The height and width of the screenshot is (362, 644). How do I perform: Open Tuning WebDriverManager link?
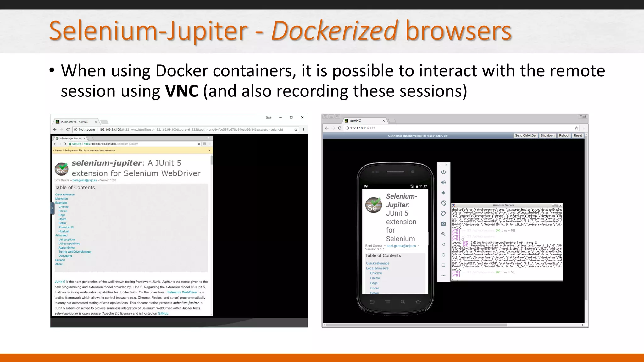tap(75, 252)
